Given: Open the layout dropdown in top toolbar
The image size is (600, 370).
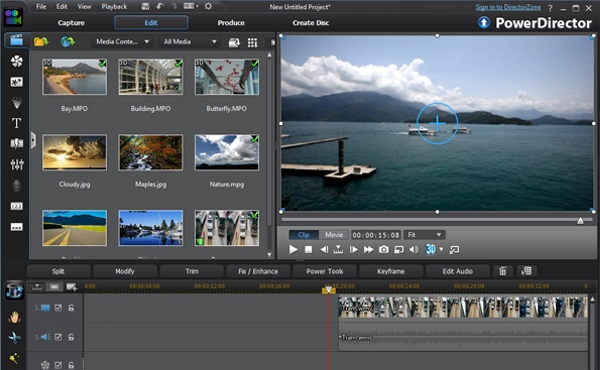Looking at the screenshot, I should [x=191, y=6].
